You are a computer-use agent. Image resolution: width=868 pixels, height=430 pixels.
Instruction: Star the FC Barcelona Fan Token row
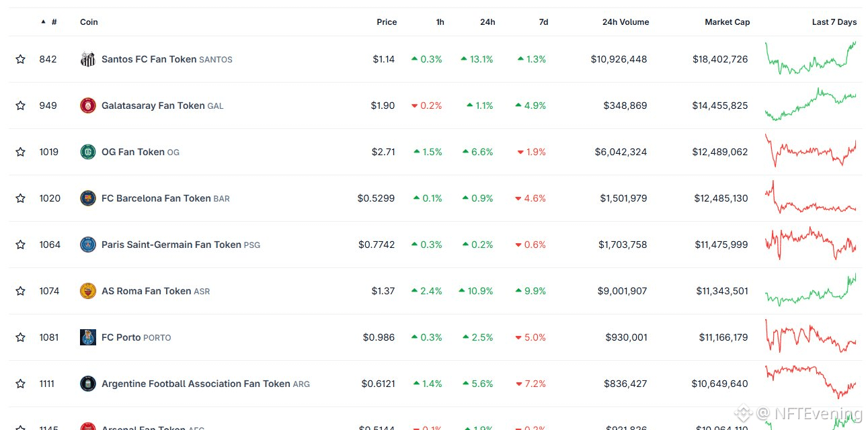tap(21, 198)
